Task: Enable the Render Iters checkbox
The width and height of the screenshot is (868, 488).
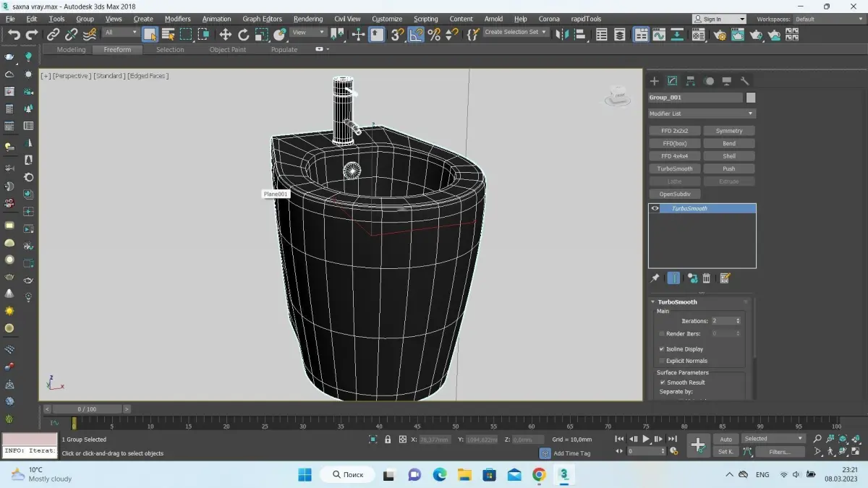Action: click(x=662, y=334)
